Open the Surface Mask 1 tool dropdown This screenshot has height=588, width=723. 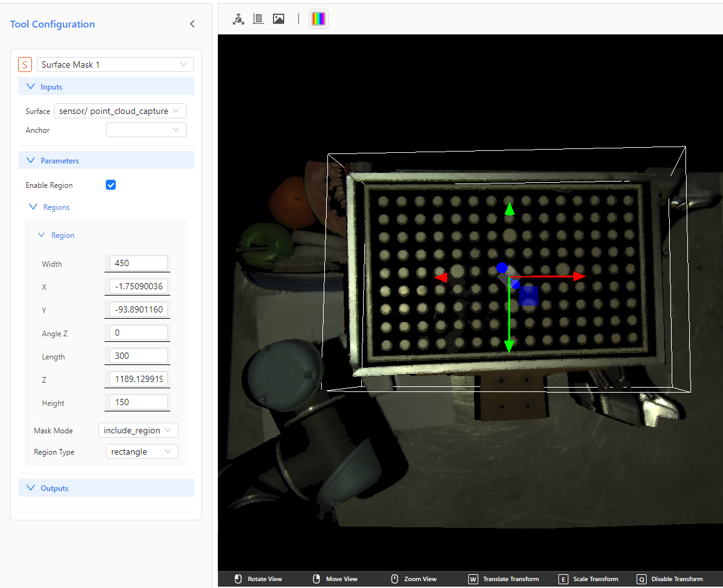point(115,64)
